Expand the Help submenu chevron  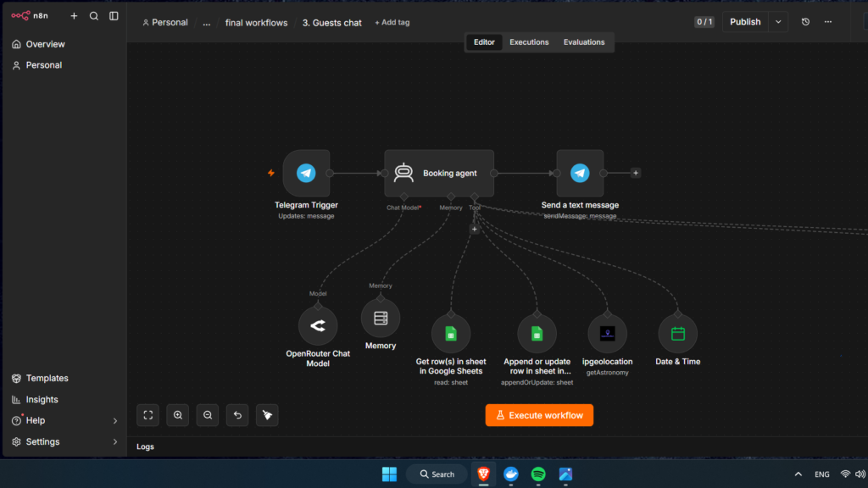click(115, 421)
